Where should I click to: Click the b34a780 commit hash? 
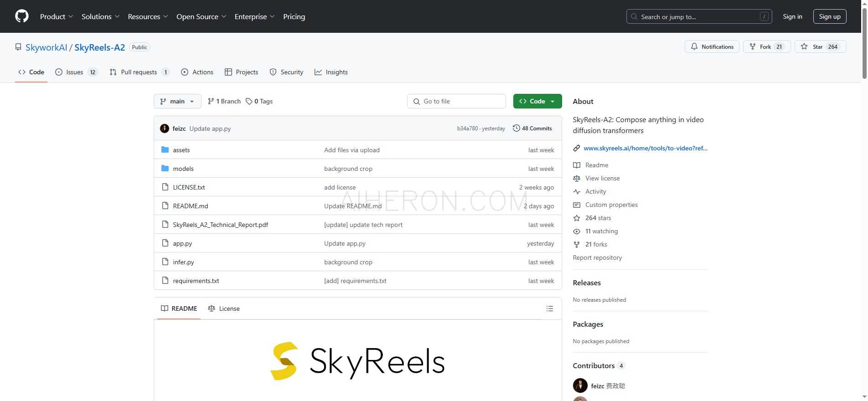click(x=467, y=129)
